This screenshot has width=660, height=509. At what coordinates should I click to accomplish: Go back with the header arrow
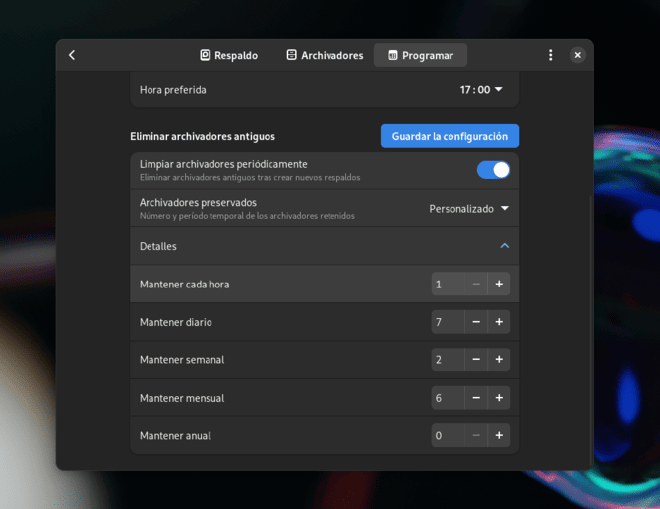point(72,55)
